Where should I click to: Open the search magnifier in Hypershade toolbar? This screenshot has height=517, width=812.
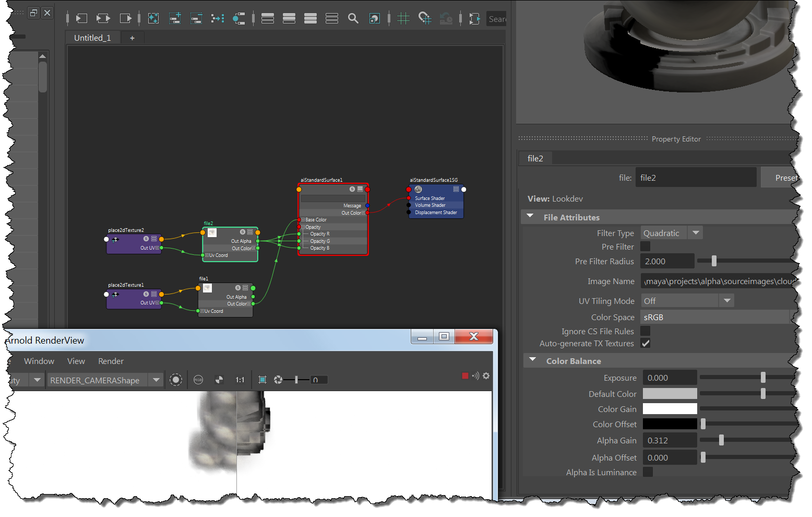[353, 18]
